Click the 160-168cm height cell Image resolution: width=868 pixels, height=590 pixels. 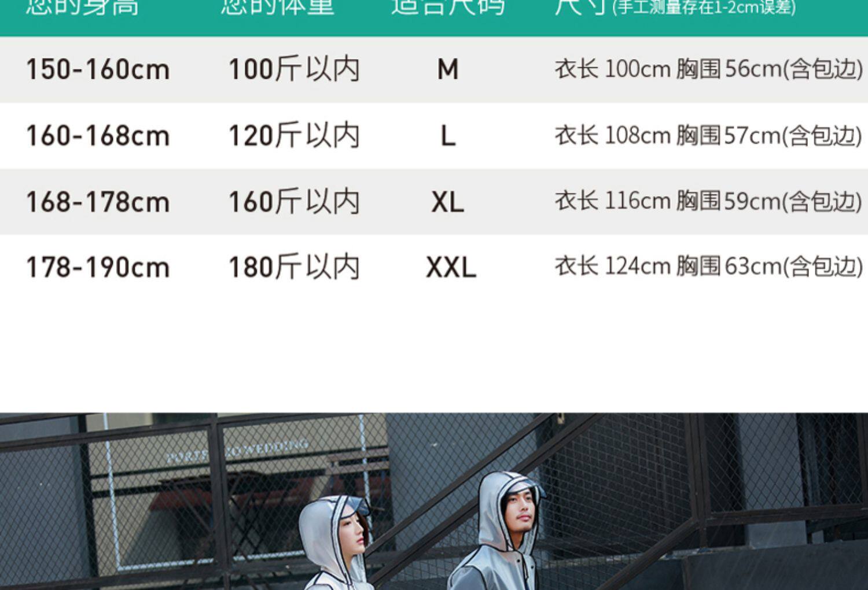[x=98, y=136]
